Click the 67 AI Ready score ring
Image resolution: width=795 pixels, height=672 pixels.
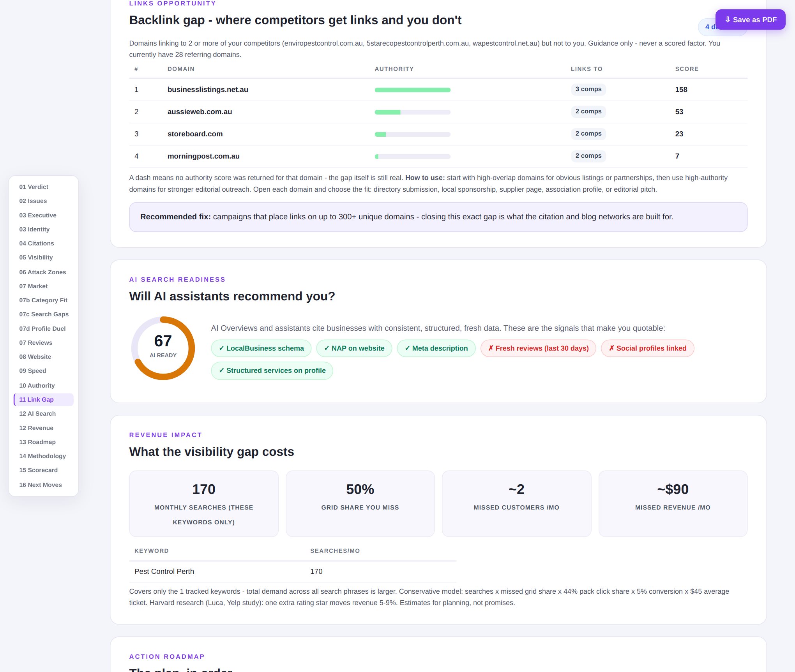pyautogui.click(x=163, y=348)
